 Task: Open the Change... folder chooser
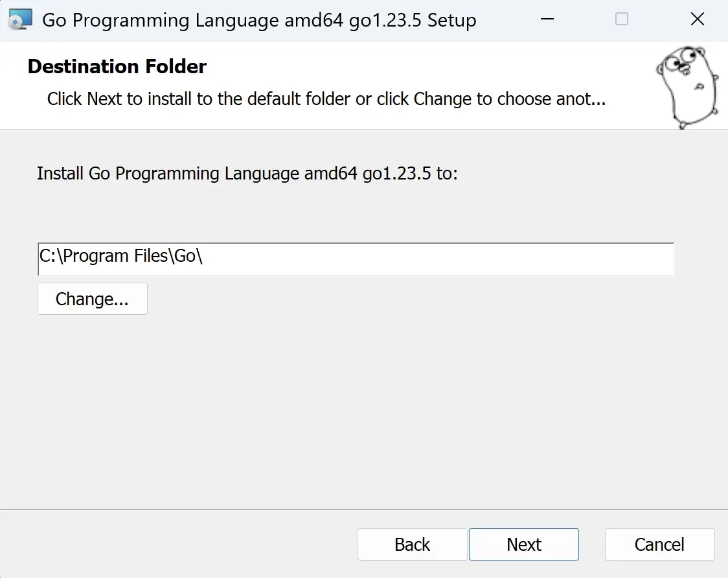[x=93, y=299]
